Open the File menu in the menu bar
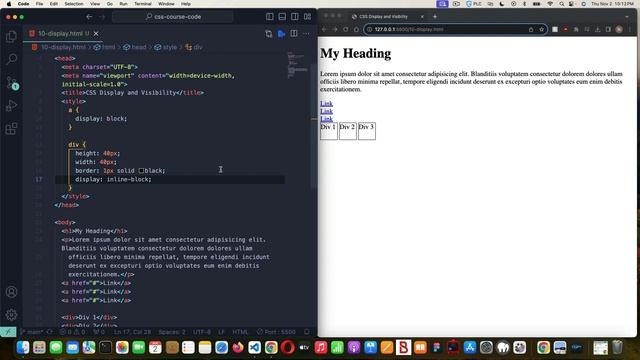The width and height of the screenshot is (640, 360). click(x=39, y=4)
